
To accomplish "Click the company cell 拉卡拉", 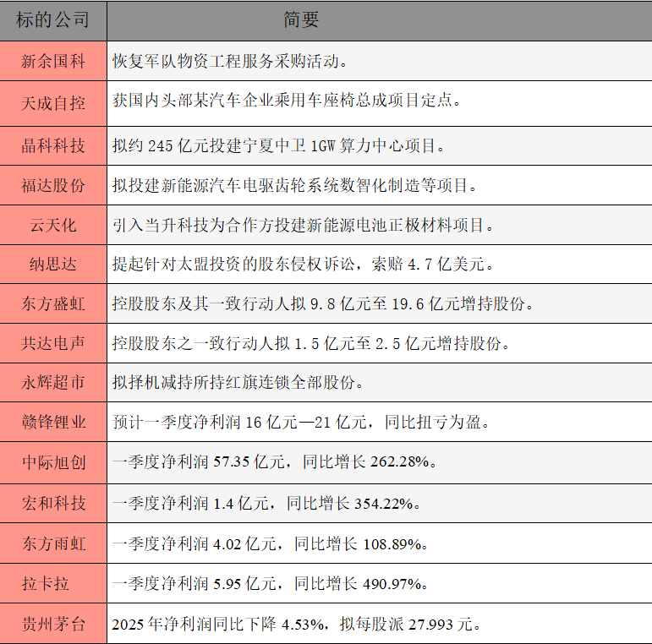I will click(53, 583).
